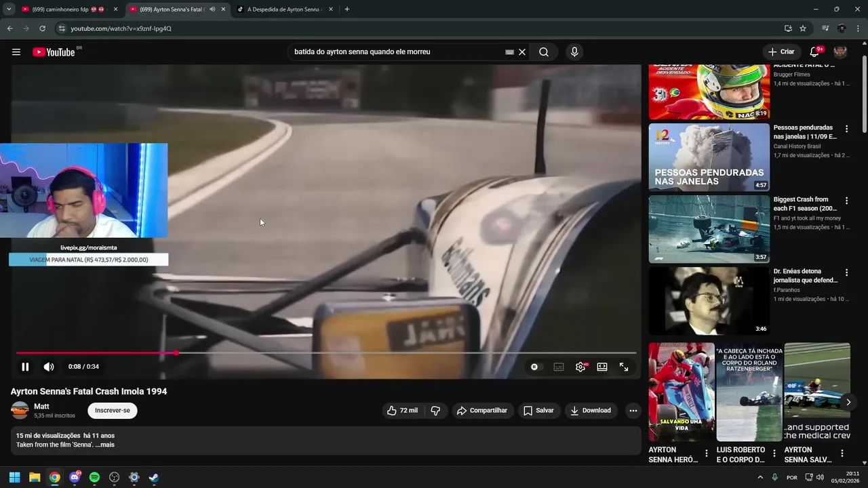Open Steam from taskbar
This screenshot has height=488, width=868.
click(x=154, y=477)
